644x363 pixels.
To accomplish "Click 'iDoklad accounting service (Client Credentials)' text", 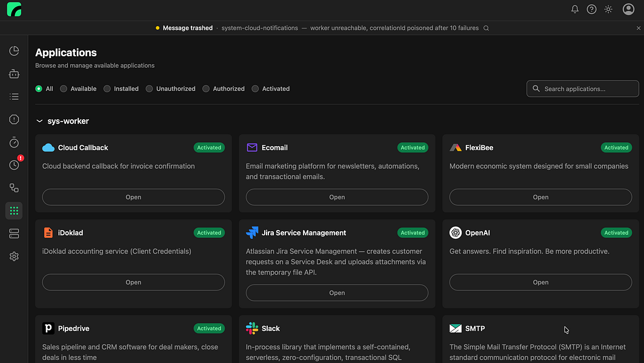I will click(117, 251).
